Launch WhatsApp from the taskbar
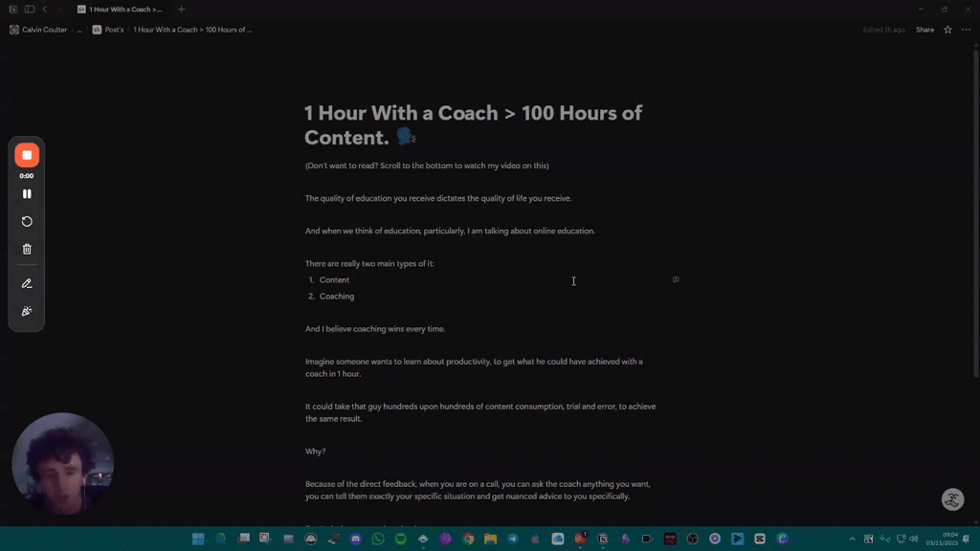 (376, 539)
